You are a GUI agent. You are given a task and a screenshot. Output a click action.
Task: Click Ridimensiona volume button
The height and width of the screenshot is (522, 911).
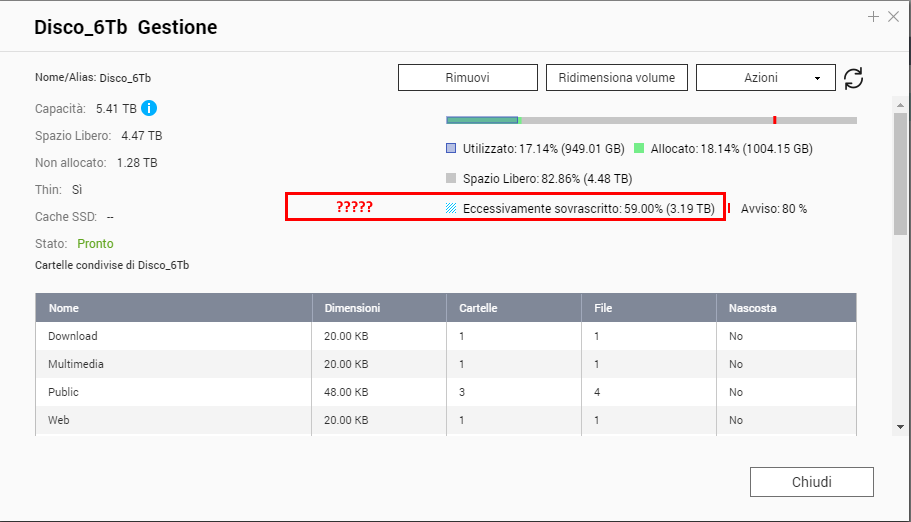(x=616, y=78)
